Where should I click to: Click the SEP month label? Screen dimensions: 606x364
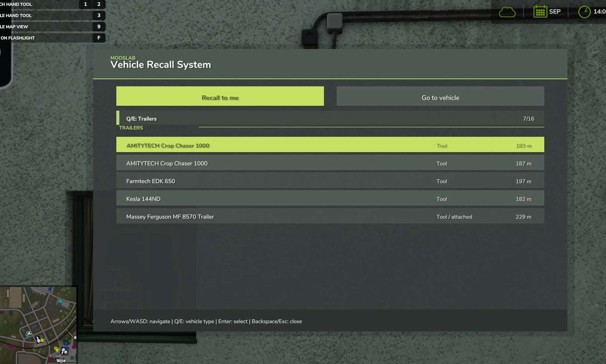click(555, 12)
